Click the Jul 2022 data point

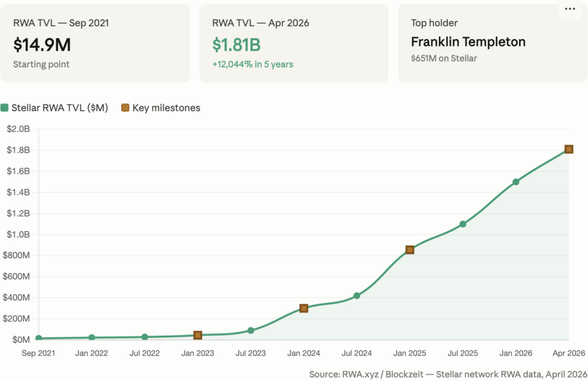click(x=145, y=337)
